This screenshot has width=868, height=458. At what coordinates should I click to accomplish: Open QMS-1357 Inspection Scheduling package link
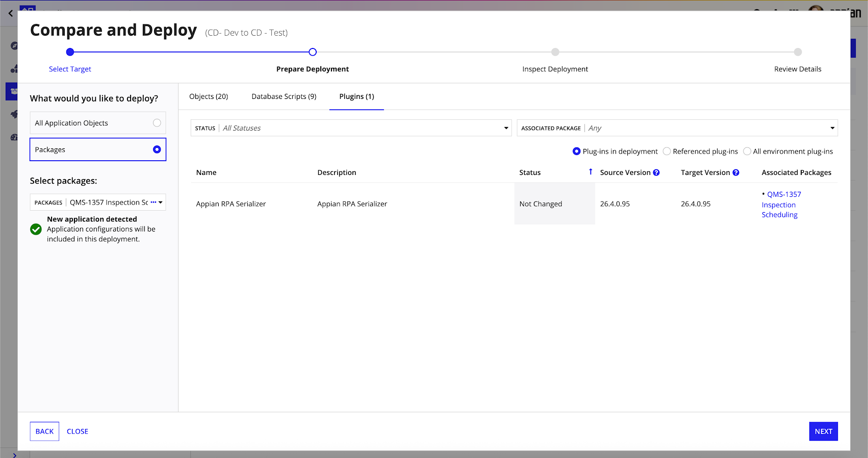781,205
